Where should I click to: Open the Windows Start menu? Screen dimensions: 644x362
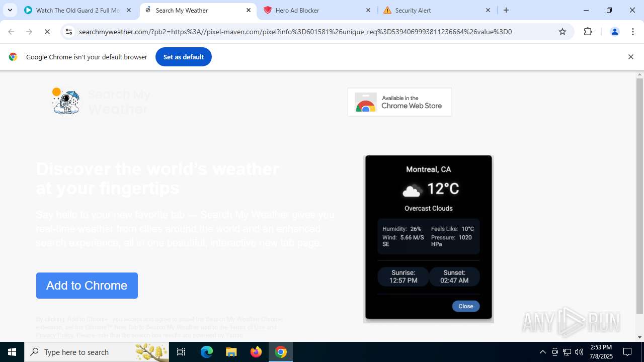12,352
